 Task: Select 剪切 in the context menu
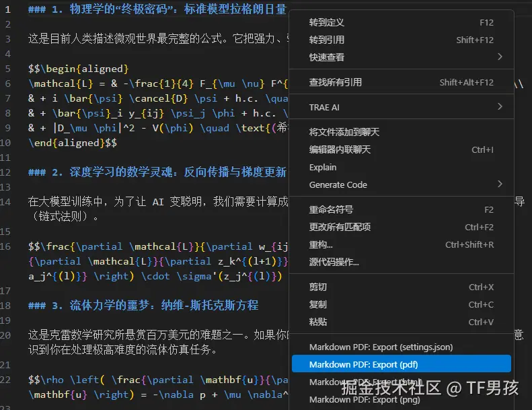tap(402, 287)
